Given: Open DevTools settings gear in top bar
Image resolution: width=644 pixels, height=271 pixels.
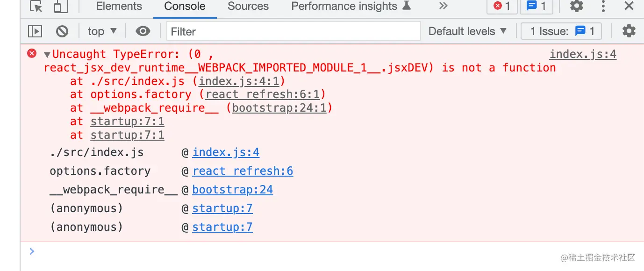Looking at the screenshot, I should click(577, 7).
